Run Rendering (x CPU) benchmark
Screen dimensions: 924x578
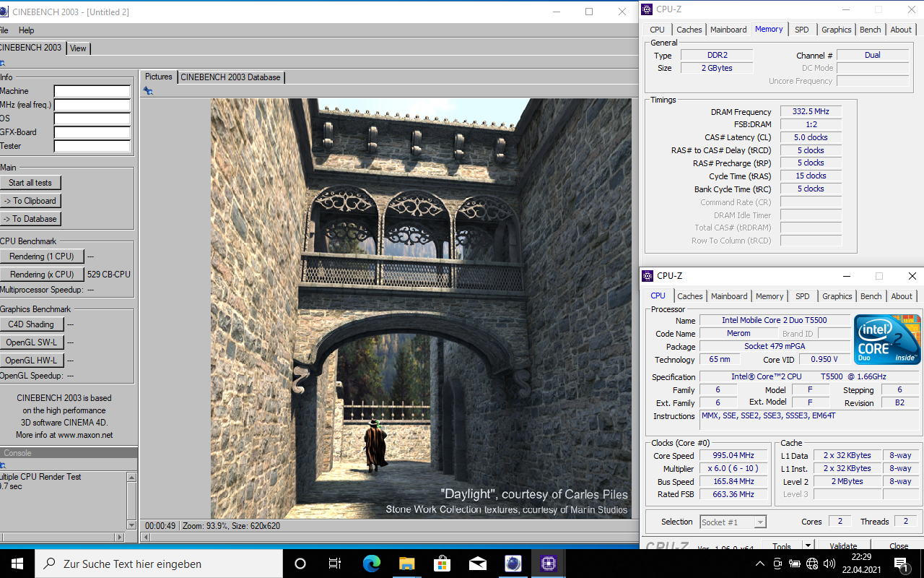[x=42, y=275]
